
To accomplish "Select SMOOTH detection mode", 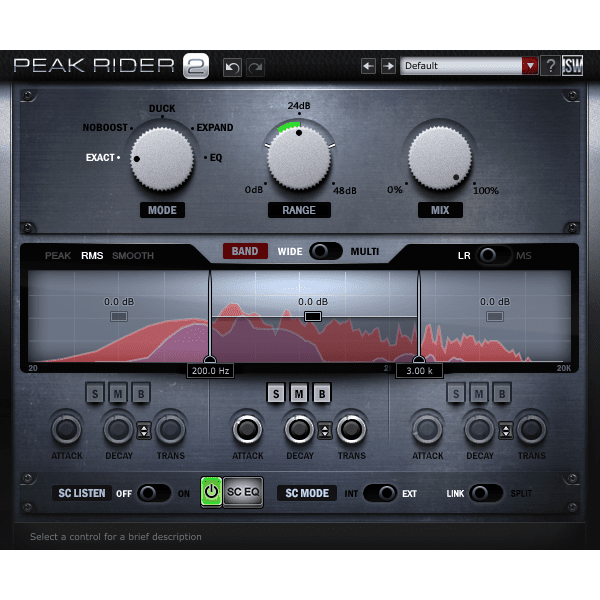I will click(133, 256).
